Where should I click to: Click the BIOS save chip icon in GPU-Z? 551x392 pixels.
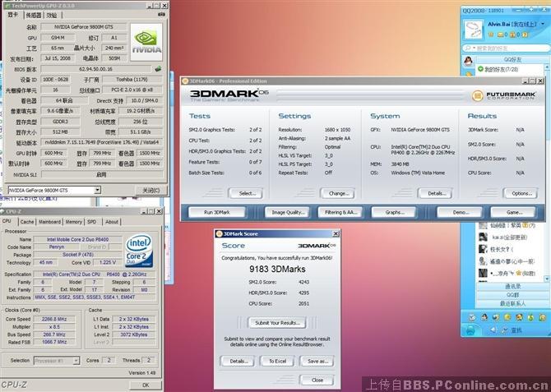[x=158, y=69]
